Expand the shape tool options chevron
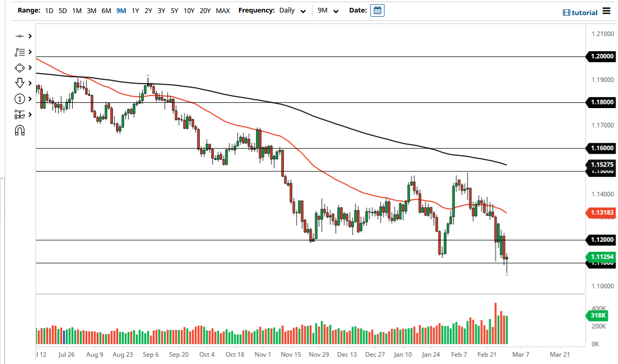This screenshot has height=364, width=618. click(30, 67)
